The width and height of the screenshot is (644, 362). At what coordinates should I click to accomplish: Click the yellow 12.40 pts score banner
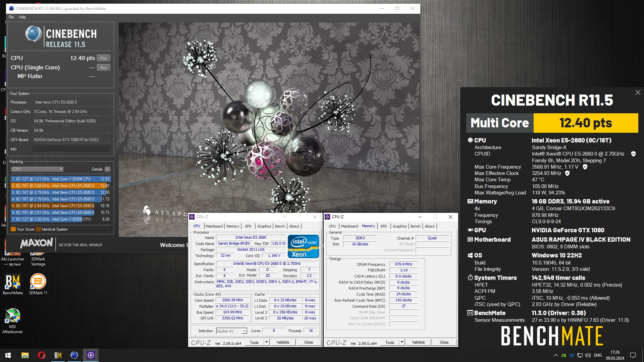point(586,123)
